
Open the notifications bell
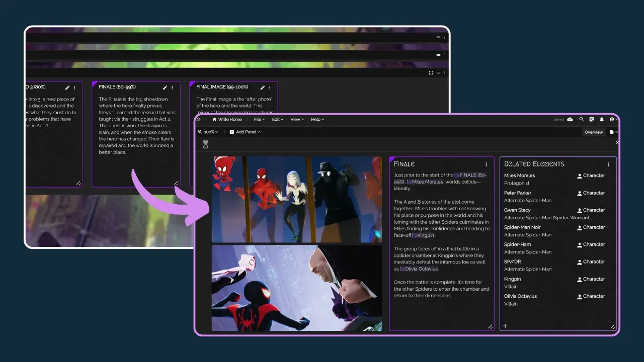coord(602,120)
